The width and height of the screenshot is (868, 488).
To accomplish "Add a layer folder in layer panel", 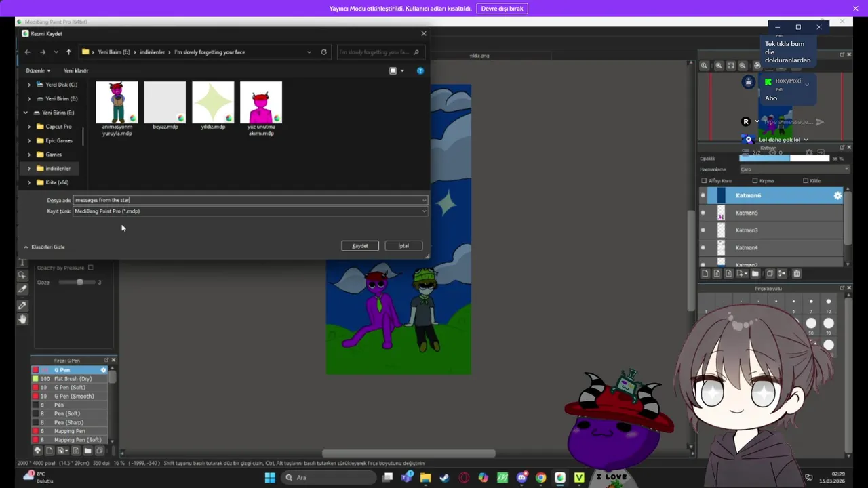I will (755, 274).
